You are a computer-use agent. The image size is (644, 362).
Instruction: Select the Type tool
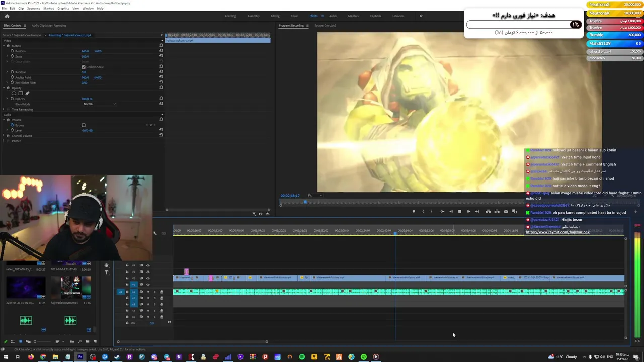[x=106, y=273]
